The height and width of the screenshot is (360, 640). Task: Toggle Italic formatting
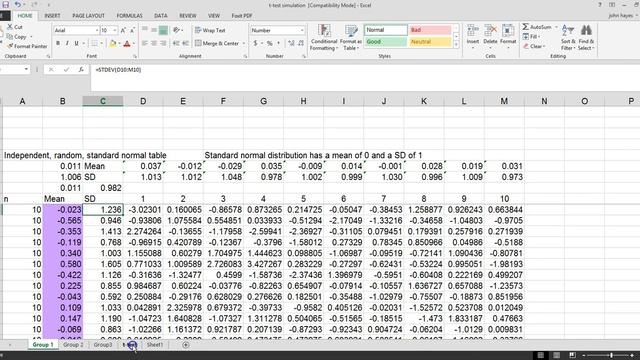click(x=67, y=43)
